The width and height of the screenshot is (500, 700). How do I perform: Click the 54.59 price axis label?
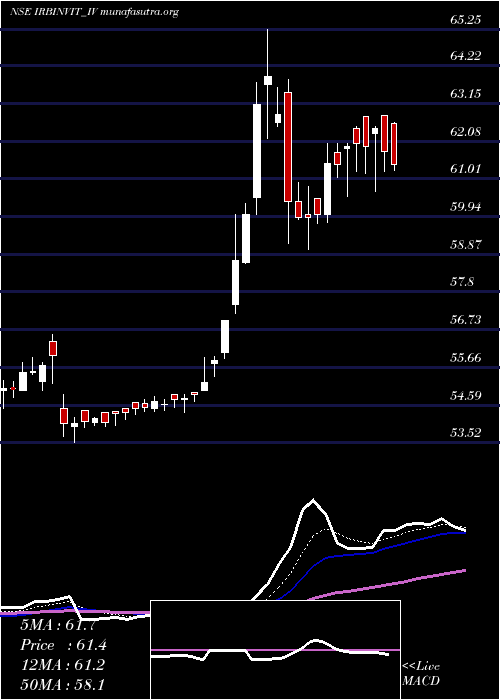click(466, 395)
